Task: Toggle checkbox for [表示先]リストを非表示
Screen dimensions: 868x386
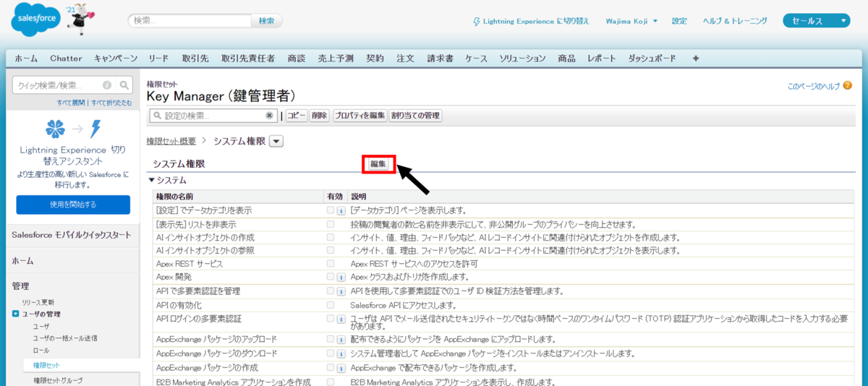Action: 331,224
